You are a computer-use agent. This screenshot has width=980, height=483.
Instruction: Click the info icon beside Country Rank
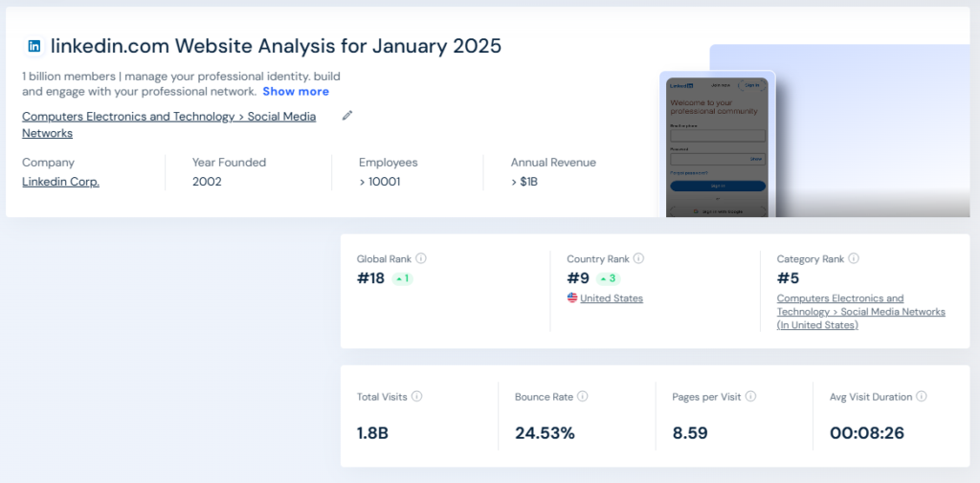click(x=638, y=258)
